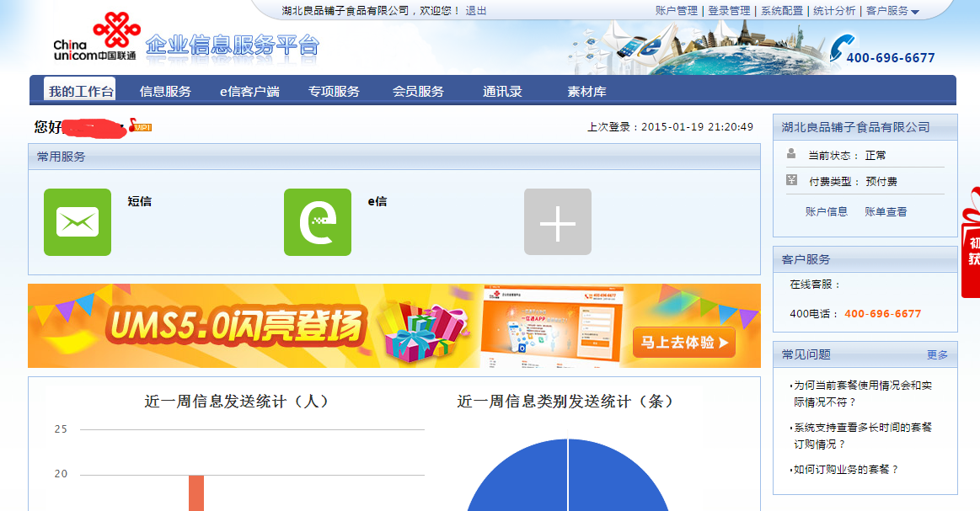The height and width of the screenshot is (511, 980).
Task: Open the e信 green service icon
Action: pos(318,222)
